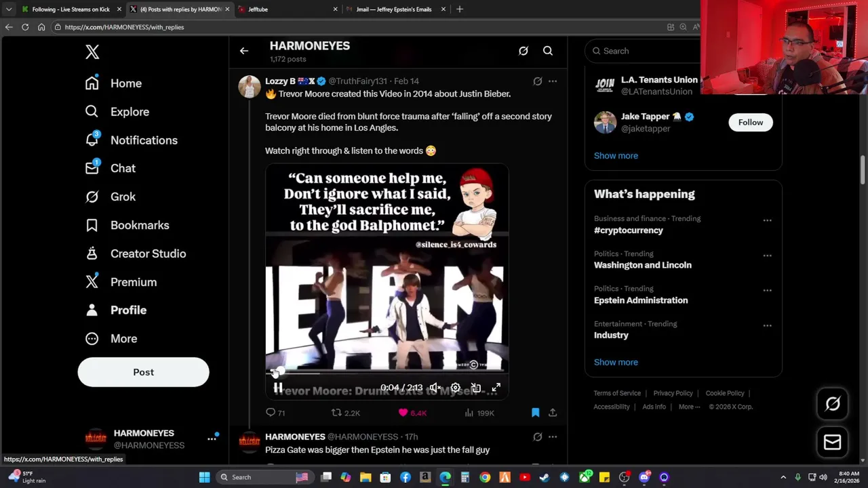
Task: Open the @TruthFairy131 handle link
Action: (357, 81)
